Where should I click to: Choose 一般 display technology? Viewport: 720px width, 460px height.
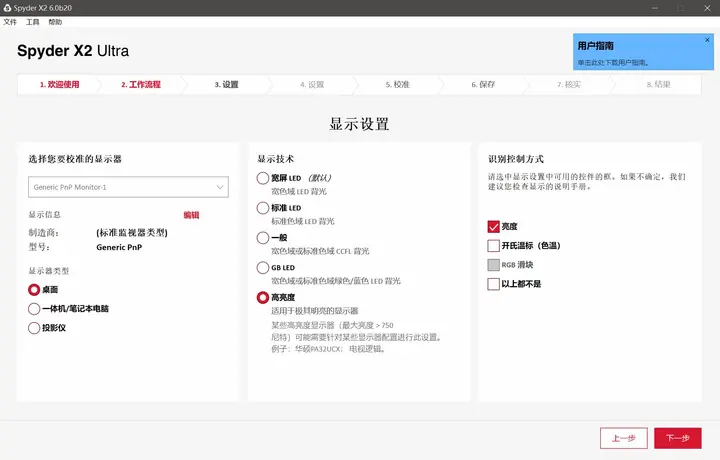click(263, 238)
